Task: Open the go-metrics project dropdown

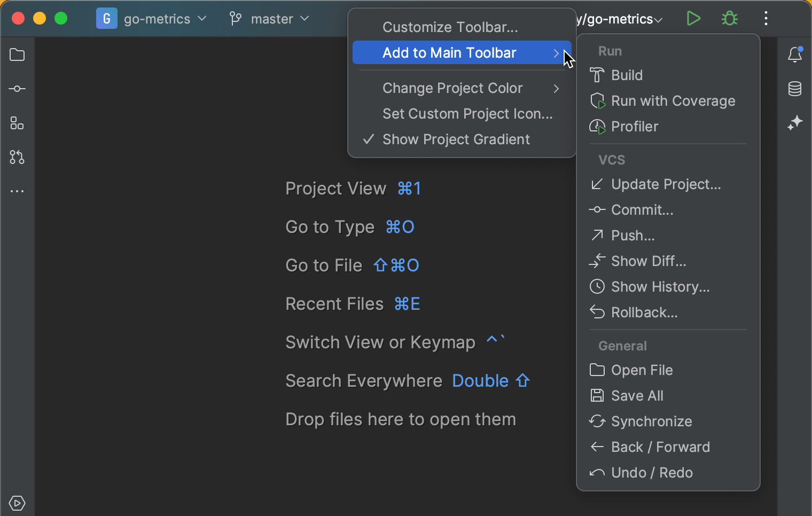Action: point(158,19)
